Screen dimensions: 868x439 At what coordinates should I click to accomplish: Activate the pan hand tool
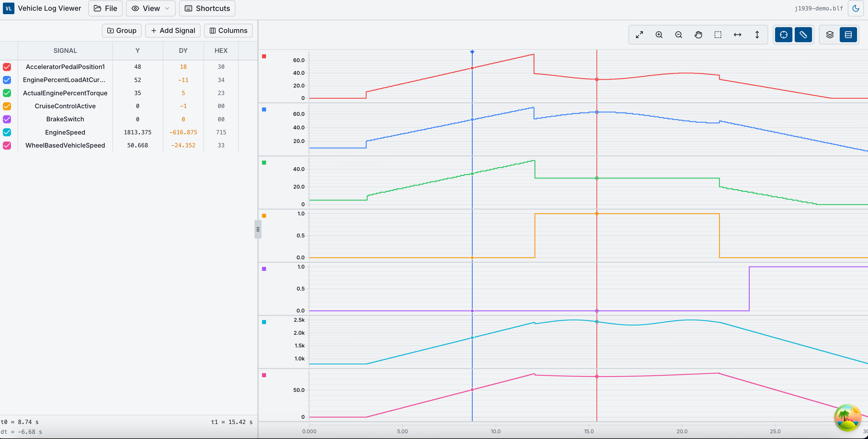pos(698,35)
